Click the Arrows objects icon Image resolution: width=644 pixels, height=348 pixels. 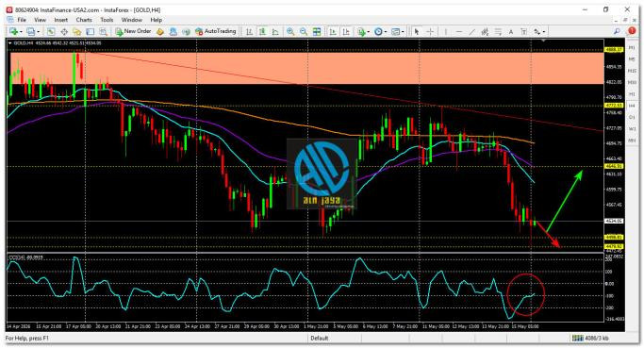tap(537, 32)
